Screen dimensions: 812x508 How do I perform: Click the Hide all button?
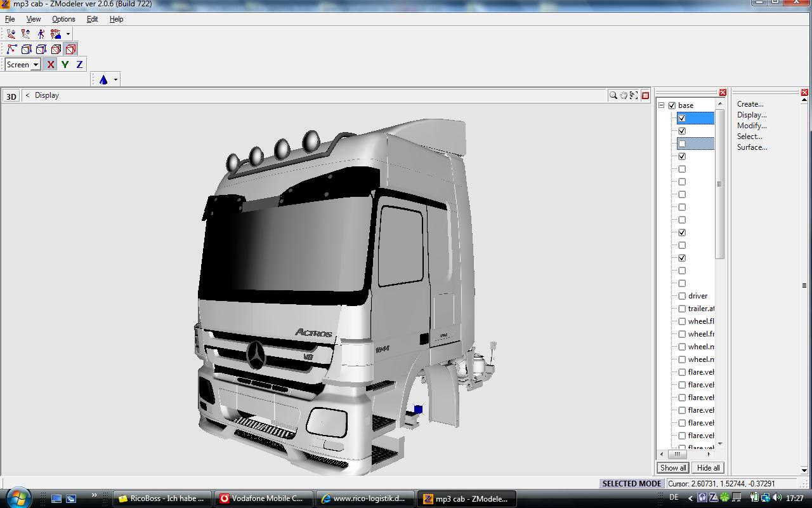pos(708,468)
